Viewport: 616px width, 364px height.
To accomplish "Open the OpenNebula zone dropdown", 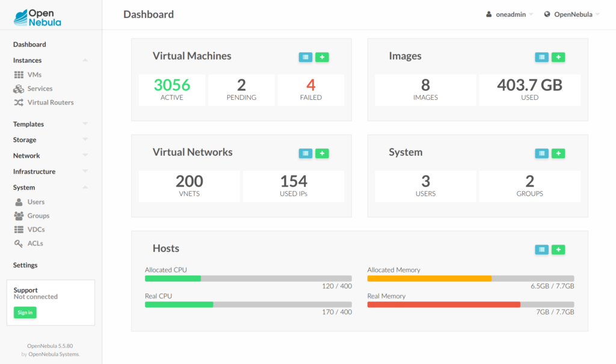I will [x=571, y=14].
